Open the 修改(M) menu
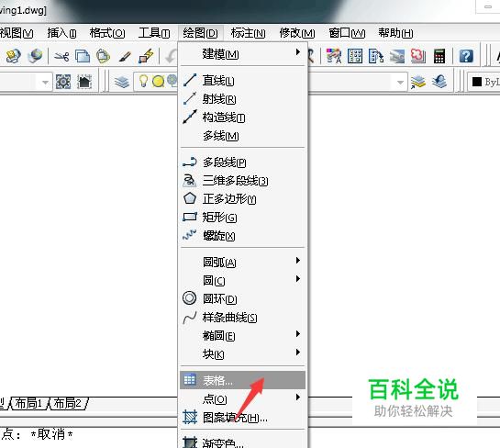Image resolution: width=500 pixels, height=448 pixels. 297,33
